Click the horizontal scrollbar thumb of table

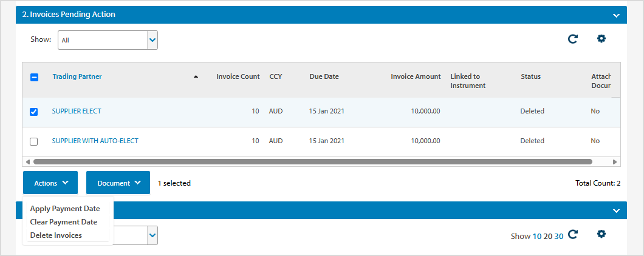[x=312, y=161]
